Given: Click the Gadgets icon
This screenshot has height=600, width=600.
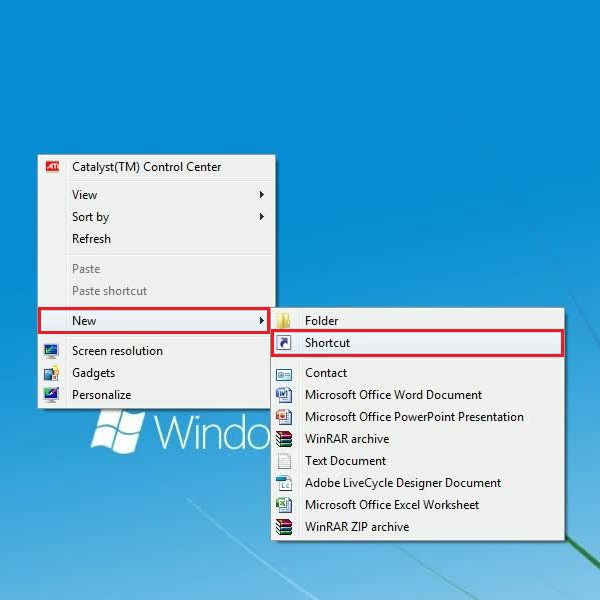Looking at the screenshot, I should point(51,373).
